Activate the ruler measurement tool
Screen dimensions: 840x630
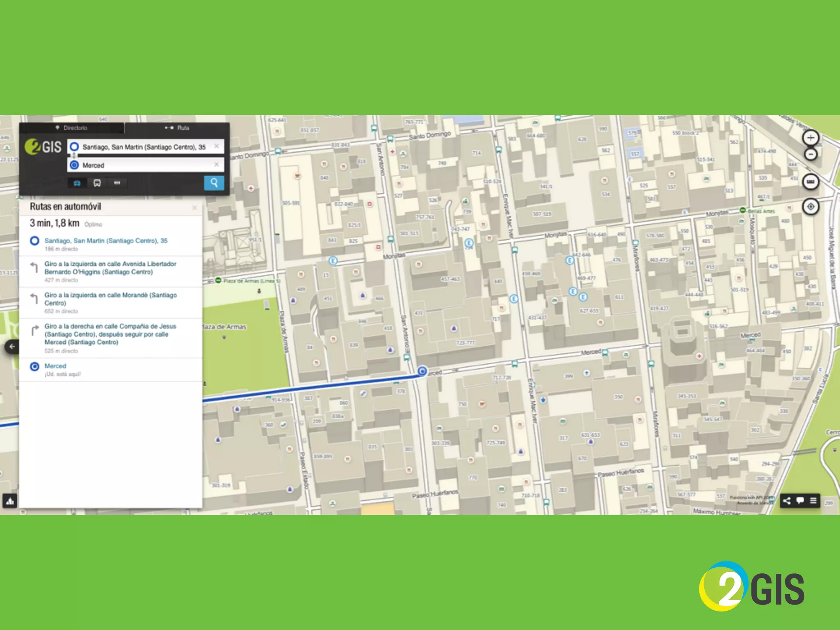[810, 182]
